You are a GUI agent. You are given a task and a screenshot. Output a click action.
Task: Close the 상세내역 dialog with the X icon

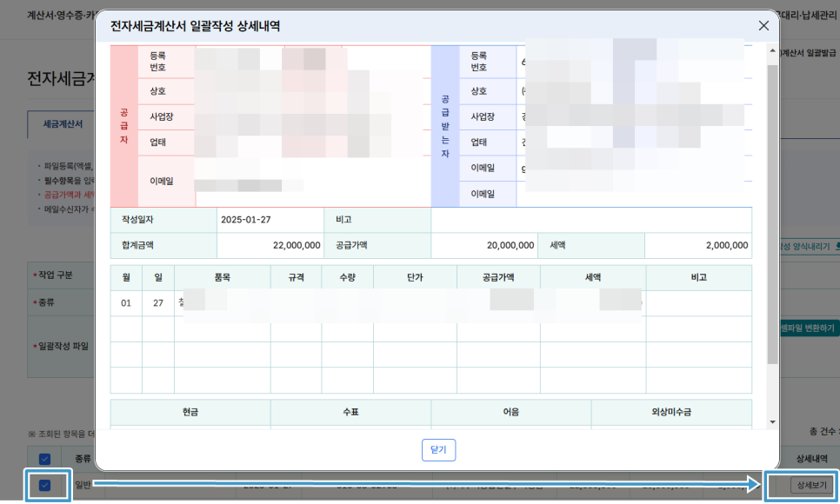763,25
